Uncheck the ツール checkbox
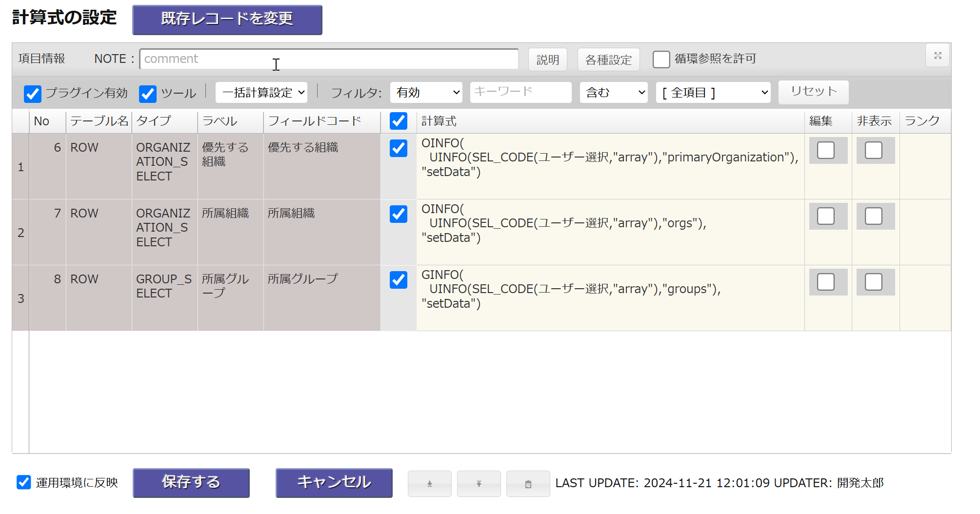The width and height of the screenshot is (980, 514). point(148,94)
